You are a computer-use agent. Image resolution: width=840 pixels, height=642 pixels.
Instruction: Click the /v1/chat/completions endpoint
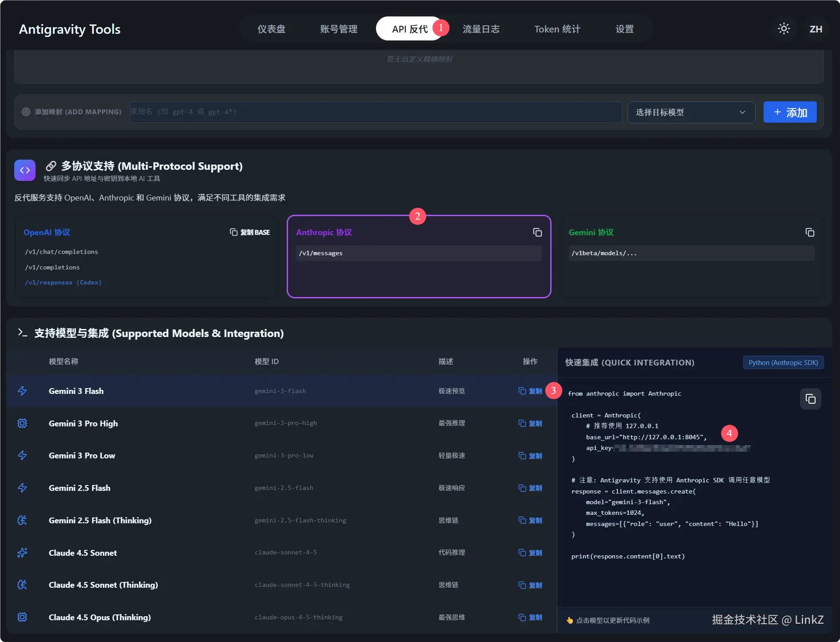click(x=61, y=252)
